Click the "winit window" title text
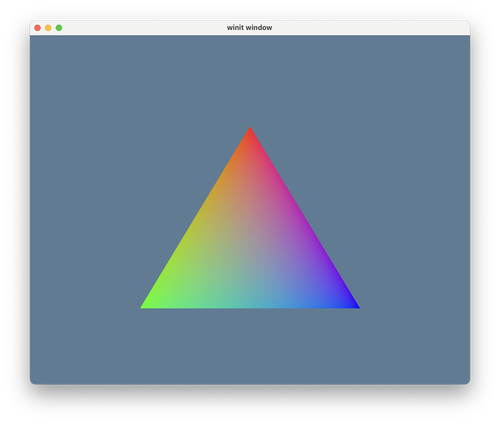 249,28
